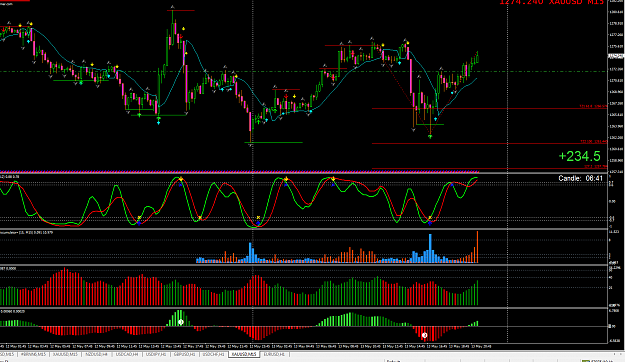Switch to the EURUSD,H1 chart tab
Screen dimensions: 625x362
274,354
